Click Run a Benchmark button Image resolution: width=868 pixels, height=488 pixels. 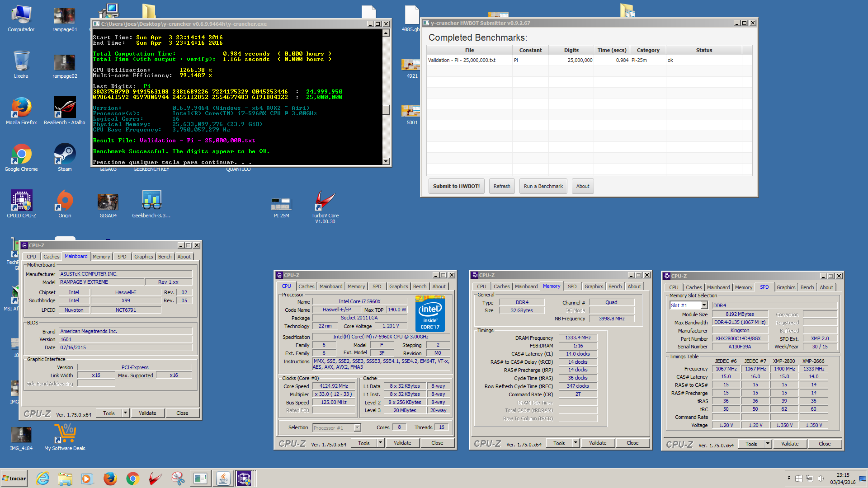pos(543,186)
